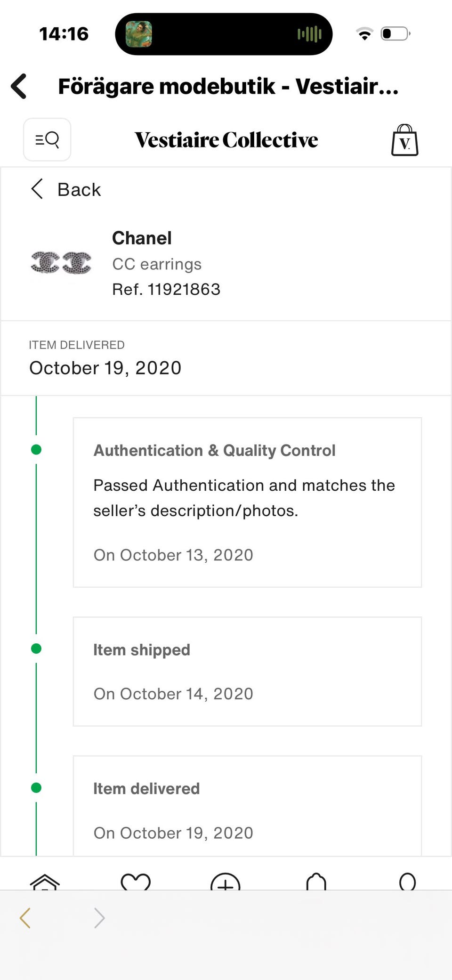The image size is (452, 980).
Task: Tap the album artwork in Dynamic Island
Action: [139, 34]
